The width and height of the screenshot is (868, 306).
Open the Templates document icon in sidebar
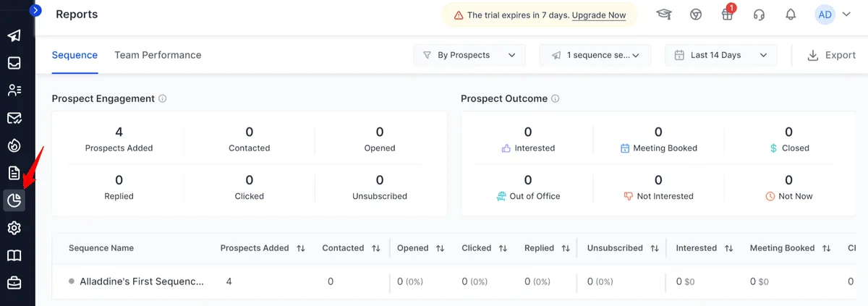pyautogui.click(x=14, y=173)
